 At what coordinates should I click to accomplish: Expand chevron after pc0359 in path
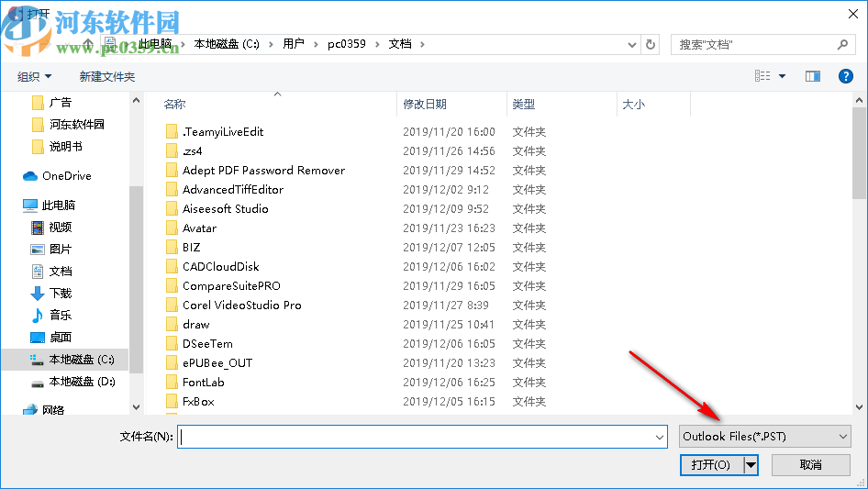[377, 44]
